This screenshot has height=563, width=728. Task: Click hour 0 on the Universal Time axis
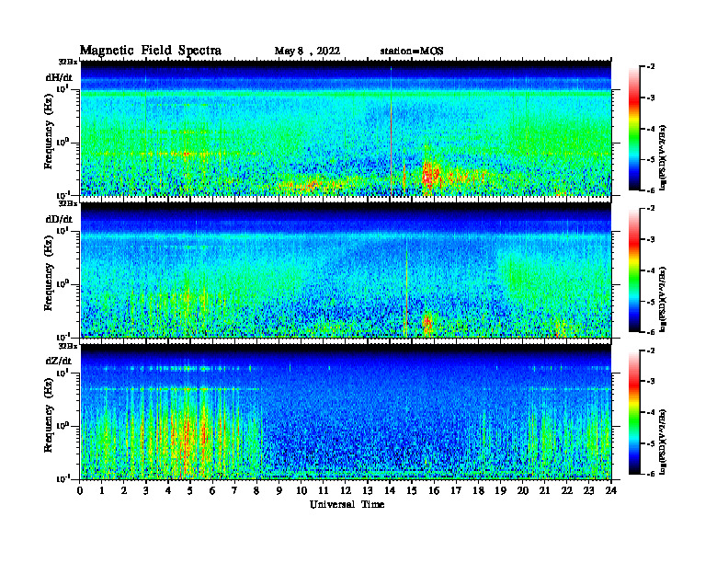[80, 491]
